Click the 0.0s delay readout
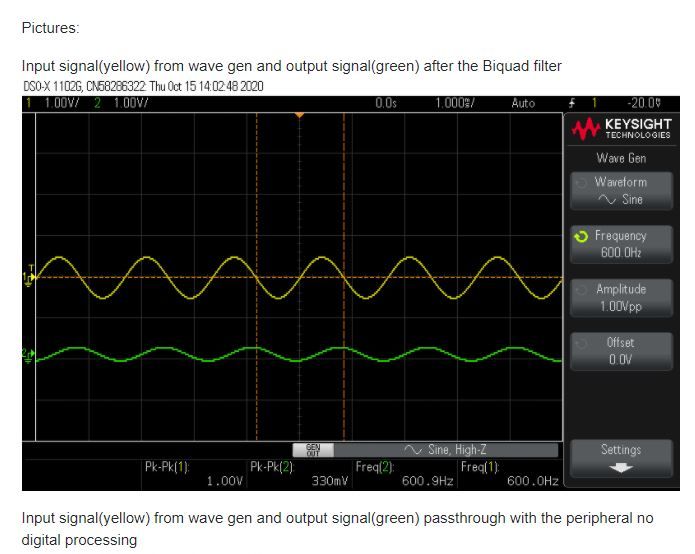 [386, 103]
